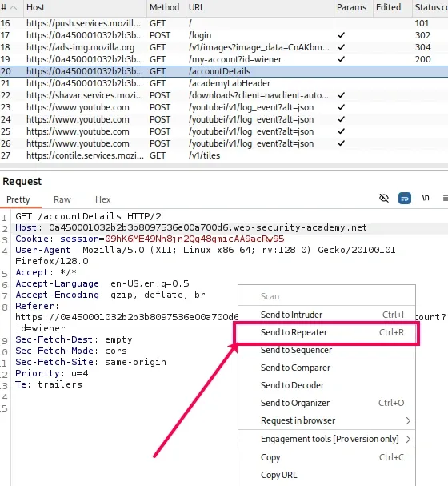Click status code 302 cell
Image resolution: width=448 pixels, height=486 pixels.
click(422, 35)
